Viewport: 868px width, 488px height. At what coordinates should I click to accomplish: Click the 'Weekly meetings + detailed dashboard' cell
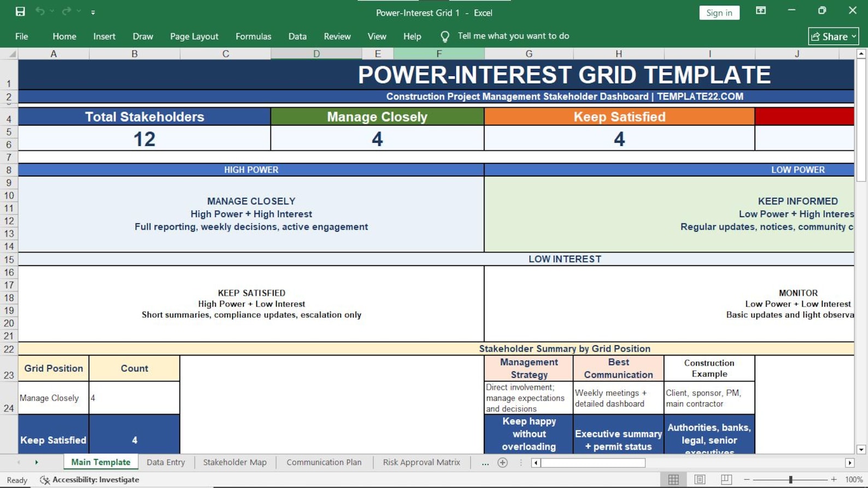619,398
